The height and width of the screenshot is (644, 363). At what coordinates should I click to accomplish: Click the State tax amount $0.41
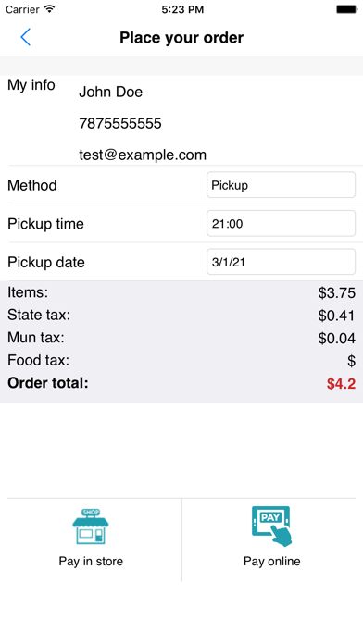(x=337, y=316)
